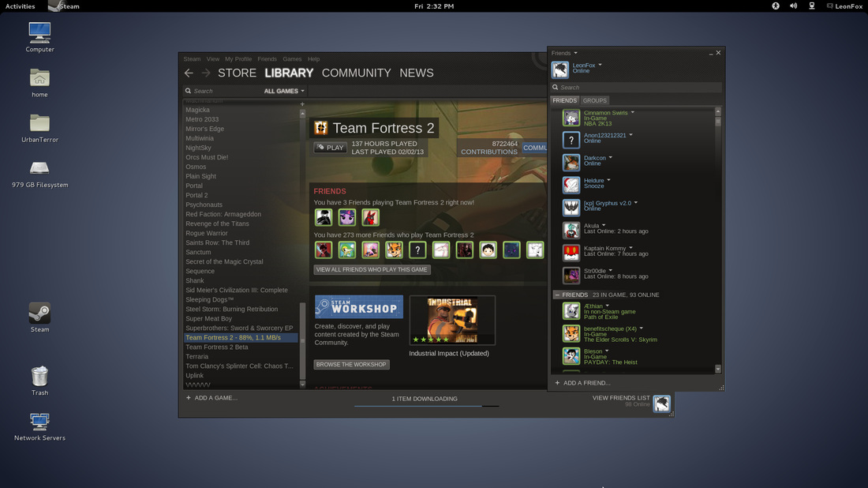Open My Profile menu
Screen dimensions: 868x488
[238, 58]
